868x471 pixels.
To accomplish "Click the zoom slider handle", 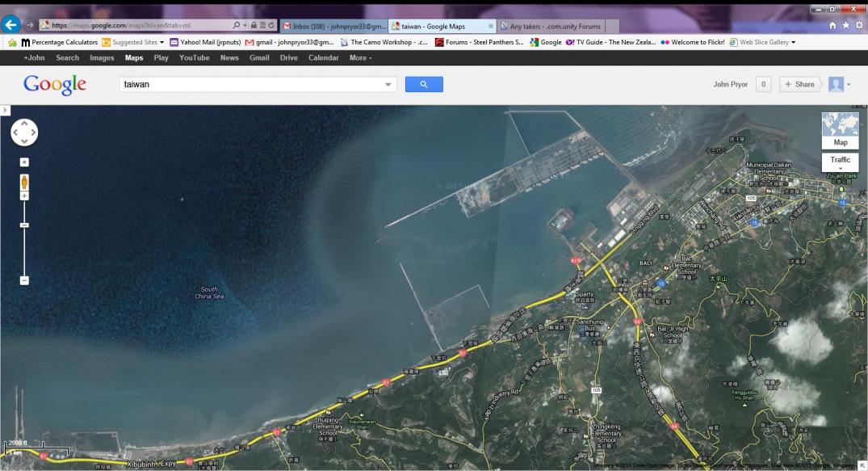I will click(x=24, y=225).
